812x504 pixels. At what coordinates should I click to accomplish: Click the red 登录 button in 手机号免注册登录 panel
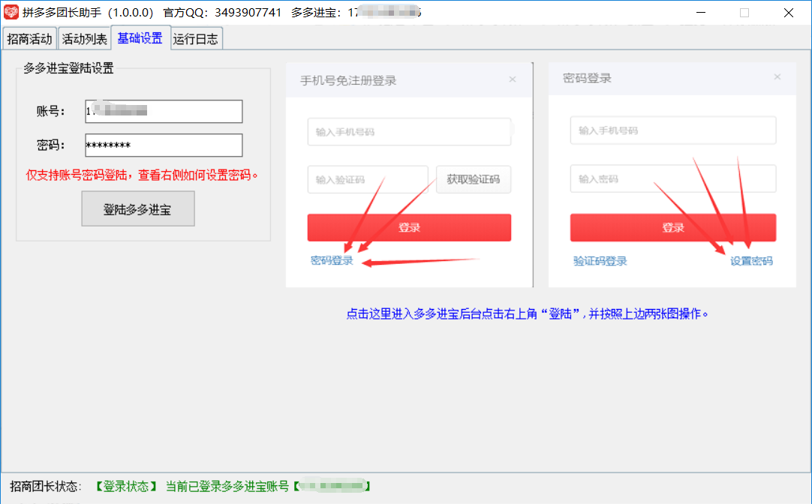409,228
